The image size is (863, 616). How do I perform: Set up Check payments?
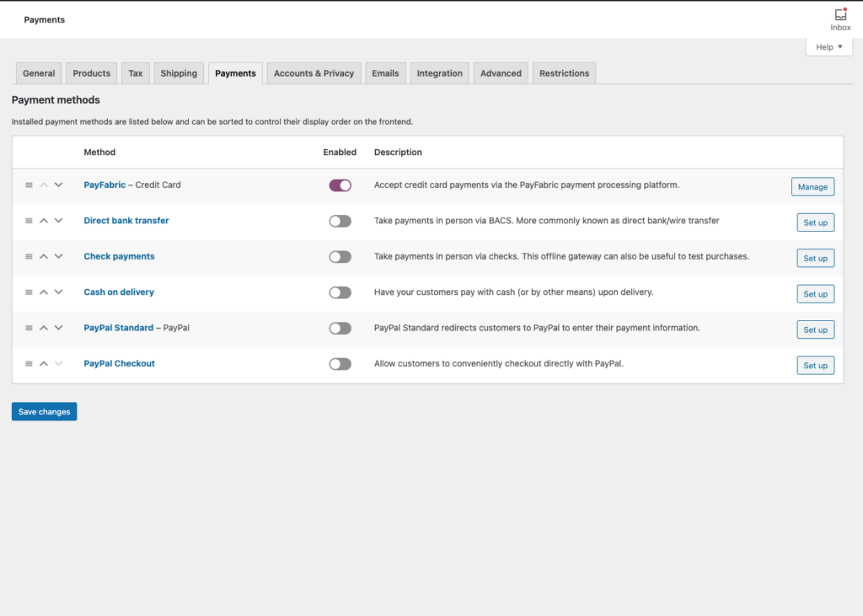click(816, 258)
